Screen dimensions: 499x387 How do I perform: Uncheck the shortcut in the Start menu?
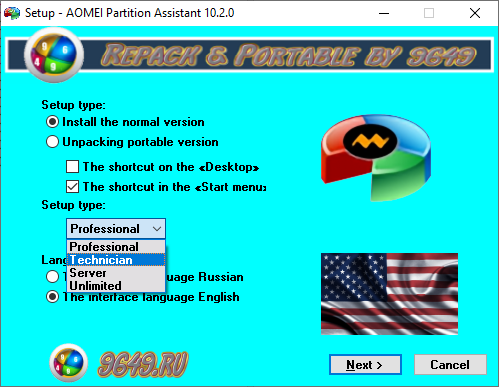[x=72, y=187]
